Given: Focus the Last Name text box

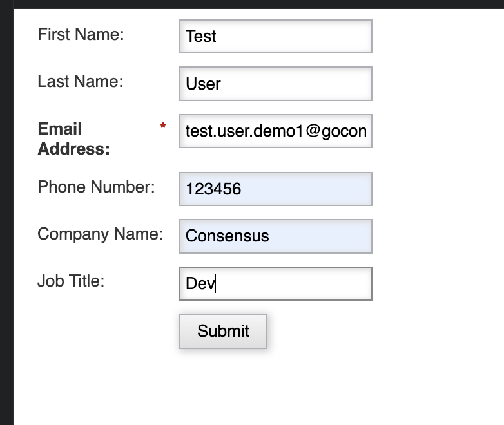Looking at the screenshot, I should click(x=276, y=84).
